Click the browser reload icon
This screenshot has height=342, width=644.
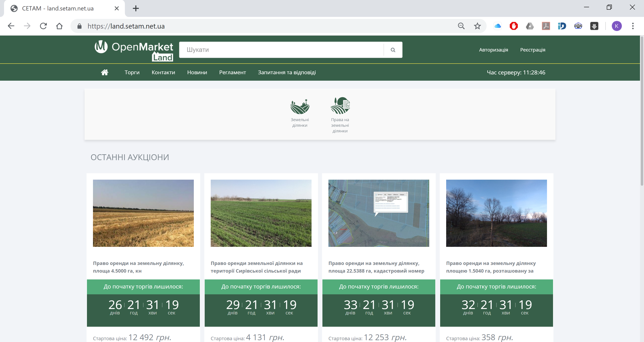43,26
